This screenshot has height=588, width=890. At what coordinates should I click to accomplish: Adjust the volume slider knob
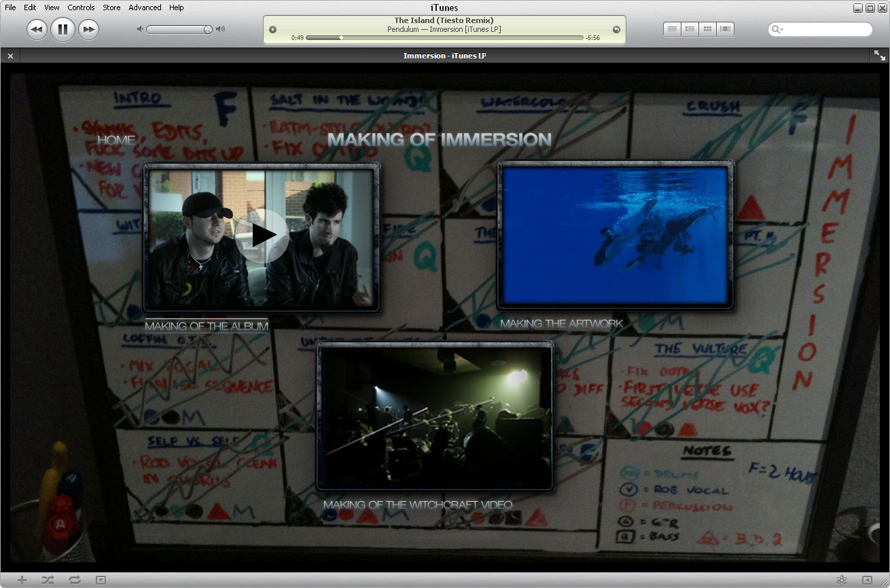pos(208,29)
